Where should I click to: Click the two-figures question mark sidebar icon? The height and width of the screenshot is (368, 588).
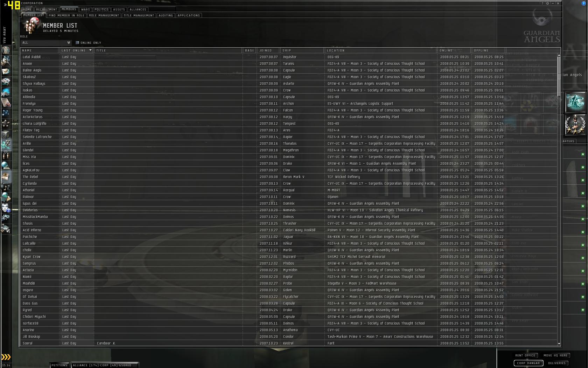[6, 155]
